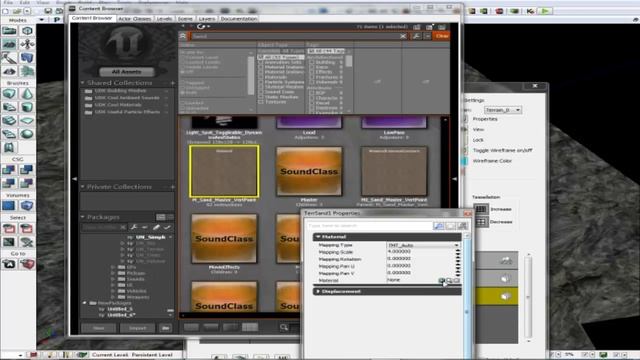Screen dimensions: 640x360
Task: Open the Mapping Type dropdown
Action: [x=423, y=245]
